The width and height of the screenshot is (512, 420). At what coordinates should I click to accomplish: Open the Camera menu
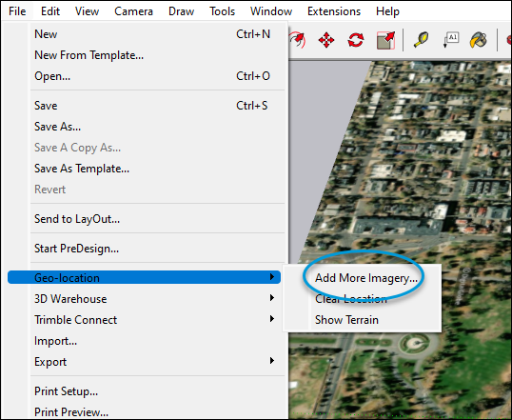coord(133,11)
